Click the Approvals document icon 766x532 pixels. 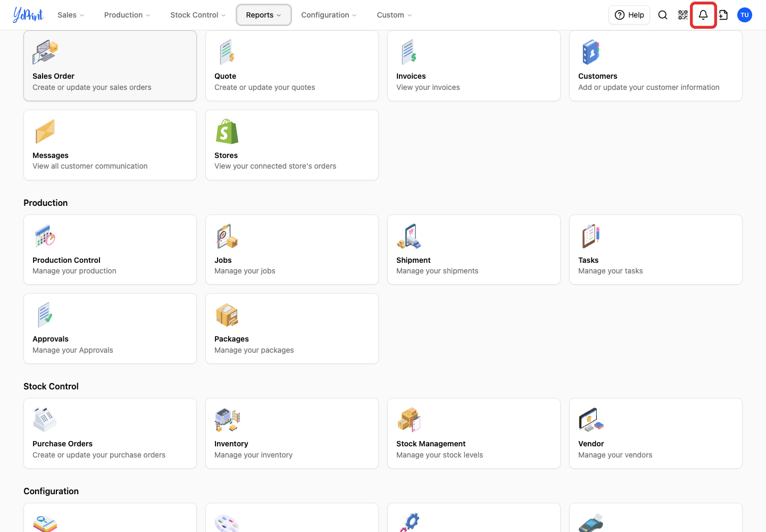[x=45, y=315]
